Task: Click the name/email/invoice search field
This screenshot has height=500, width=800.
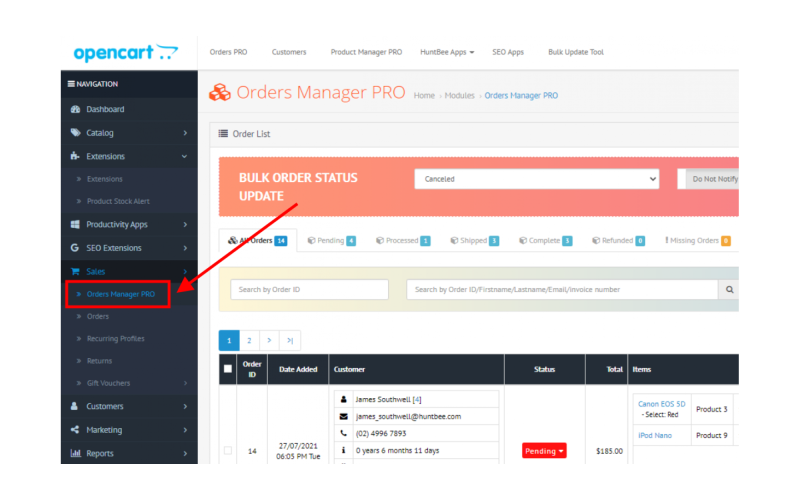Action: coord(562,289)
